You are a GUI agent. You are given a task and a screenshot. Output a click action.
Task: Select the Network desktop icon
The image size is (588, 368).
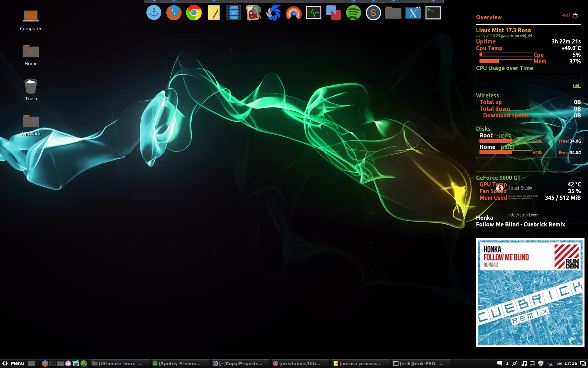31,125
